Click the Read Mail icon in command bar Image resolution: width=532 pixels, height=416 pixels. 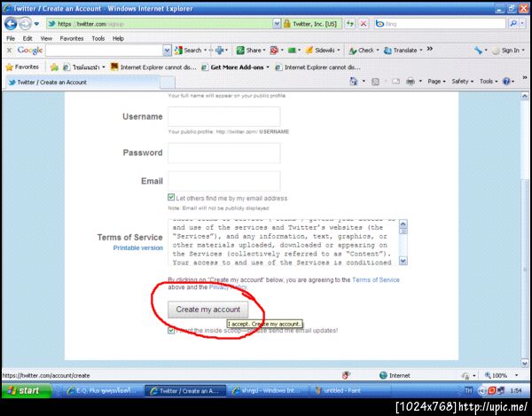click(395, 82)
